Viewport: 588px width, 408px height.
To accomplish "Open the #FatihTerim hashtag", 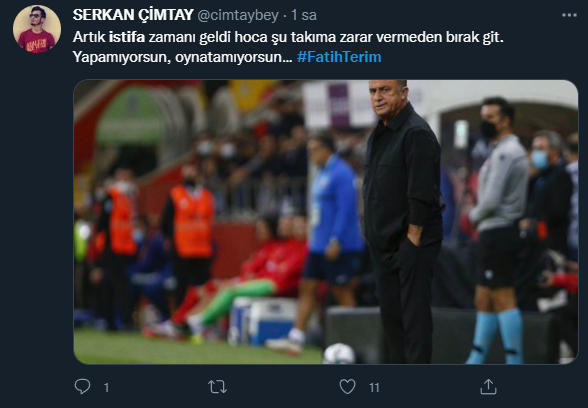I will (339, 57).
